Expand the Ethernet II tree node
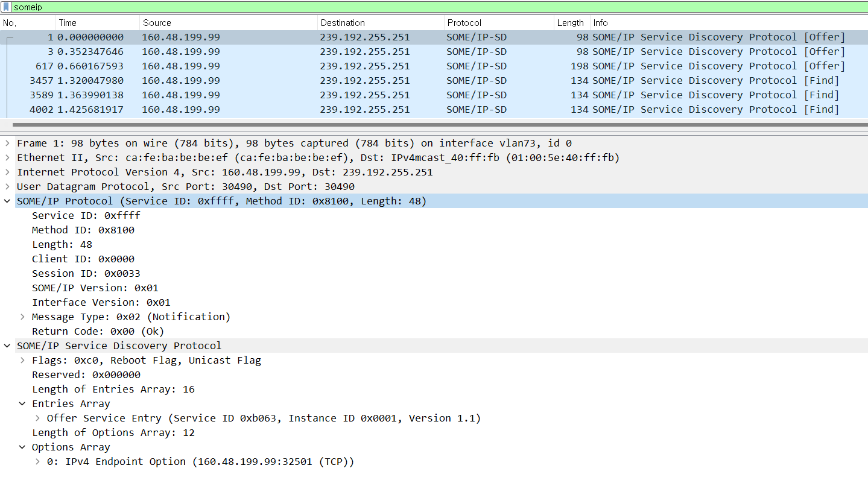The width and height of the screenshot is (868, 480). pyautogui.click(x=7, y=158)
